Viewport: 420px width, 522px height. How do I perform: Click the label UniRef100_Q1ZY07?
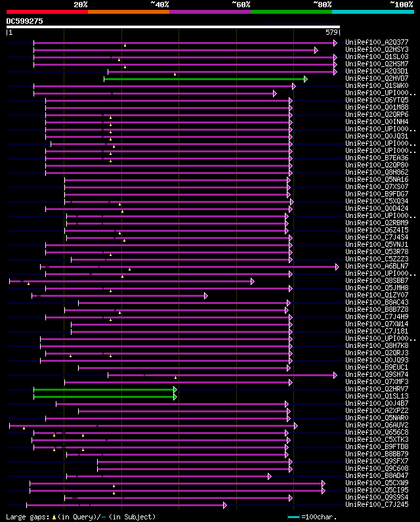click(x=377, y=295)
